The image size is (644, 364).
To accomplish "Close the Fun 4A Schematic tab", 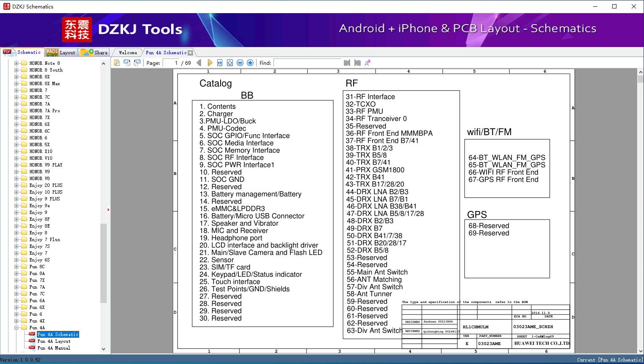I will [190, 53].
